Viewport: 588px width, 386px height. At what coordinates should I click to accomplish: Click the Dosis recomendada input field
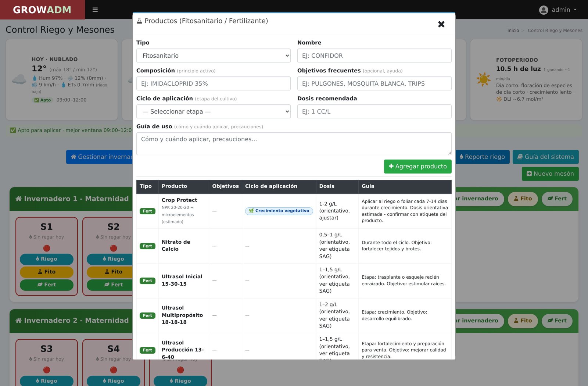click(374, 111)
